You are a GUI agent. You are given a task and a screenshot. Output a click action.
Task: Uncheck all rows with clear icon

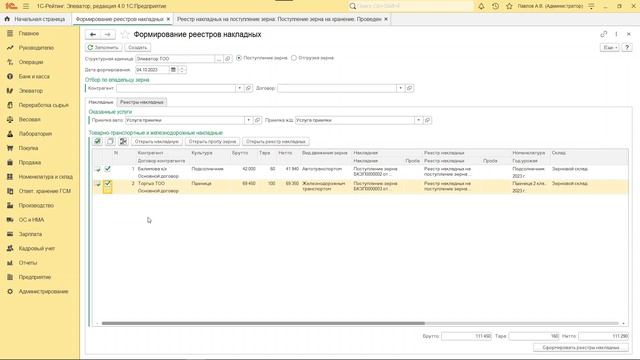tap(110, 142)
